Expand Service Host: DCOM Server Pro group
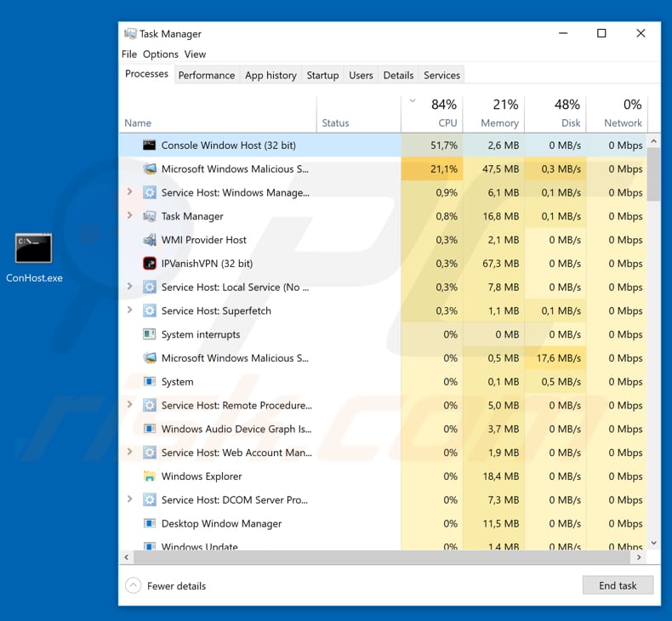 click(x=129, y=499)
